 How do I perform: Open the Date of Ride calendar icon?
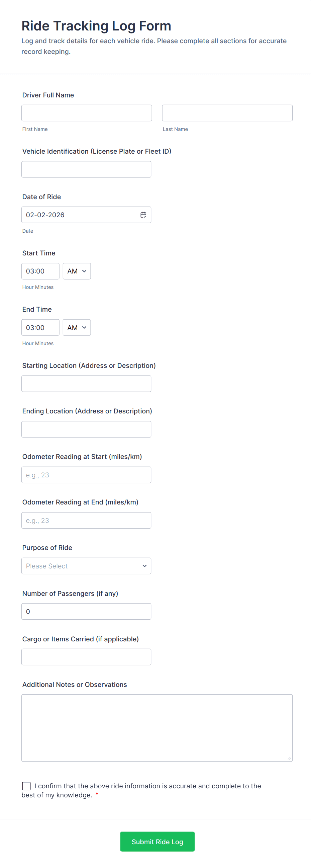(x=143, y=215)
